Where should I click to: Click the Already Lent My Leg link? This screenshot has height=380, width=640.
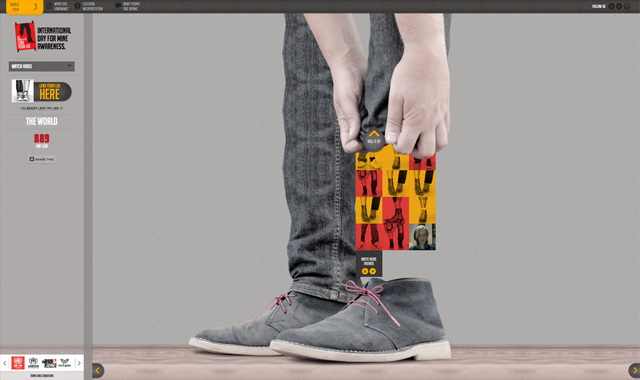[42, 109]
